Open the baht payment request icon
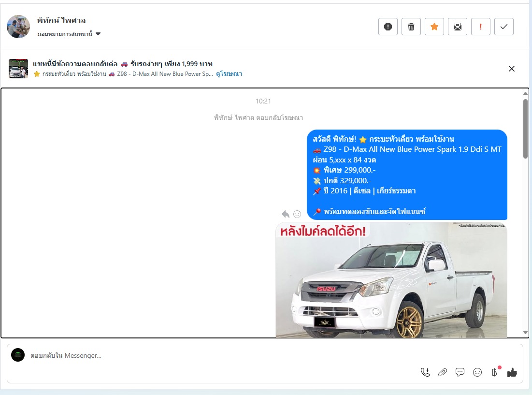 495,372
